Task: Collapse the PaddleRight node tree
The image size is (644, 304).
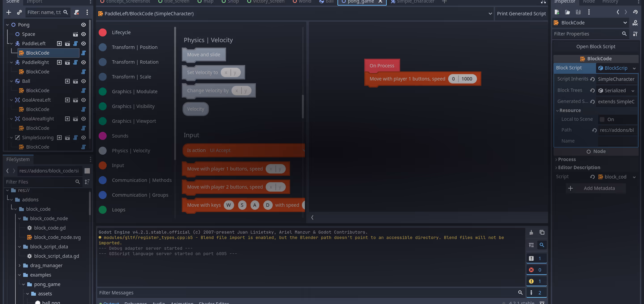Action: (x=11, y=62)
